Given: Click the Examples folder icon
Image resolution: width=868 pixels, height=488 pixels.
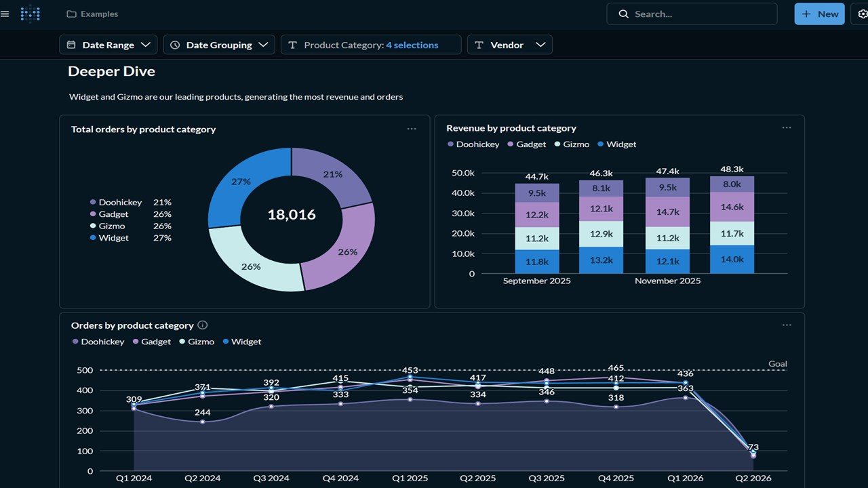Looking at the screenshot, I should (x=71, y=14).
